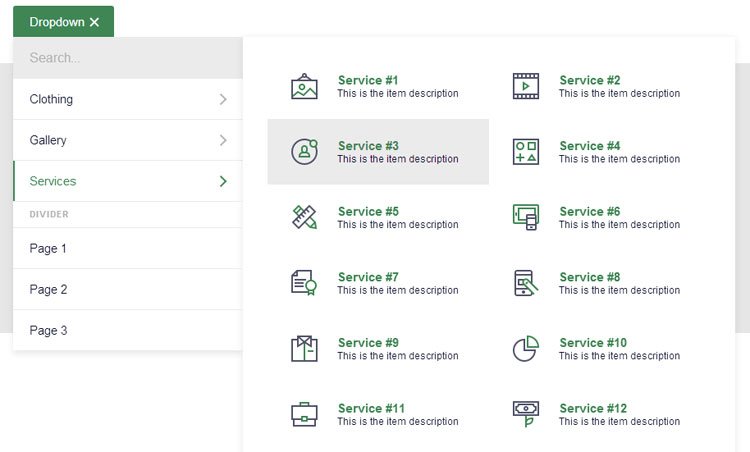The image size is (750, 452).
Task: Click the shirt icon for Service #9
Action: click(x=304, y=348)
